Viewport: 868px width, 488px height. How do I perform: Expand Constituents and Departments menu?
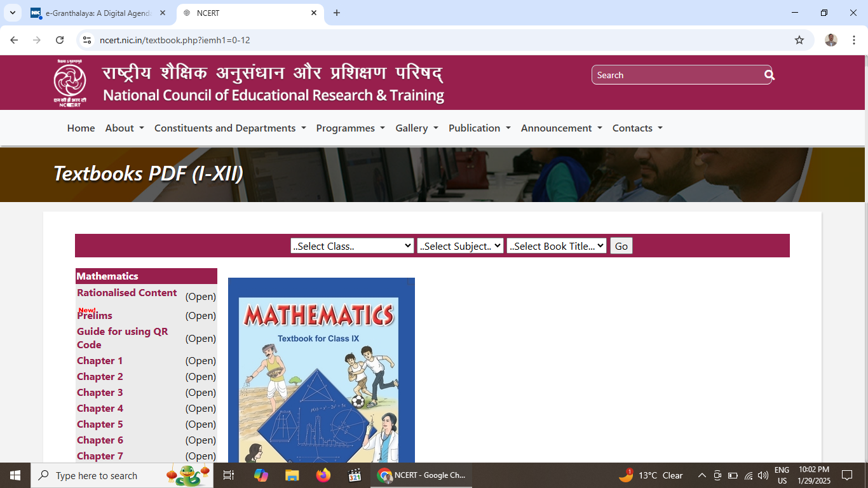tap(230, 128)
